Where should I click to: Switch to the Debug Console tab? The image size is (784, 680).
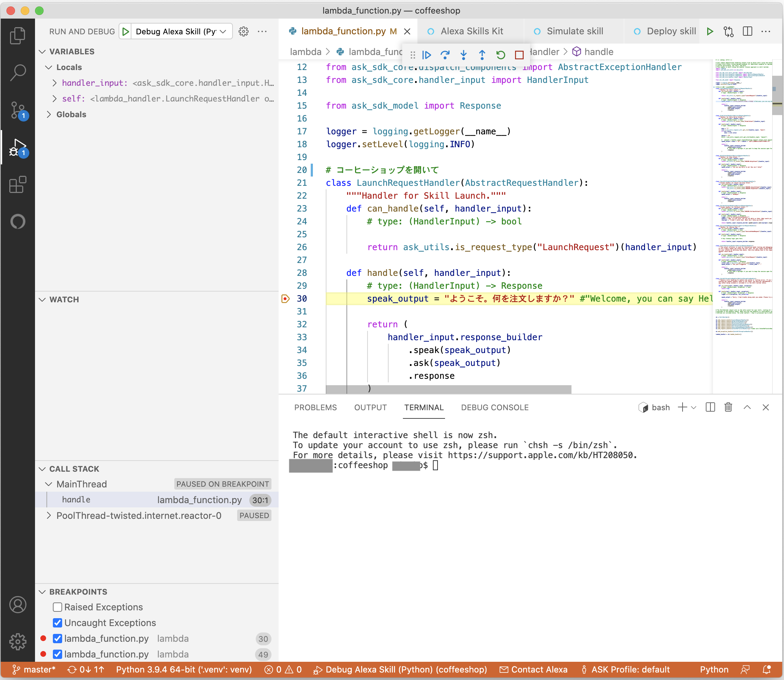point(495,407)
